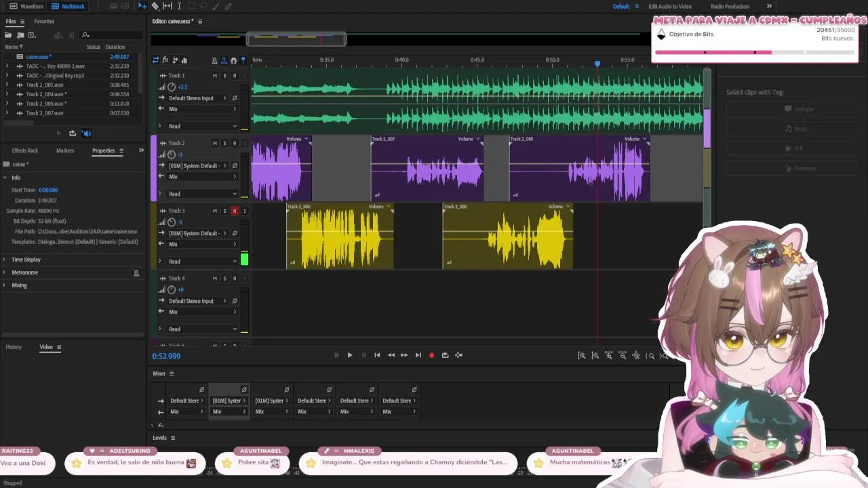Open the Favorites tab

(x=44, y=22)
